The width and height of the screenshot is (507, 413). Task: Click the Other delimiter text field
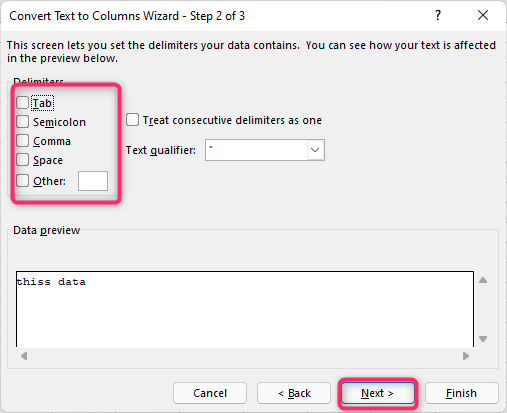[x=93, y=181]
